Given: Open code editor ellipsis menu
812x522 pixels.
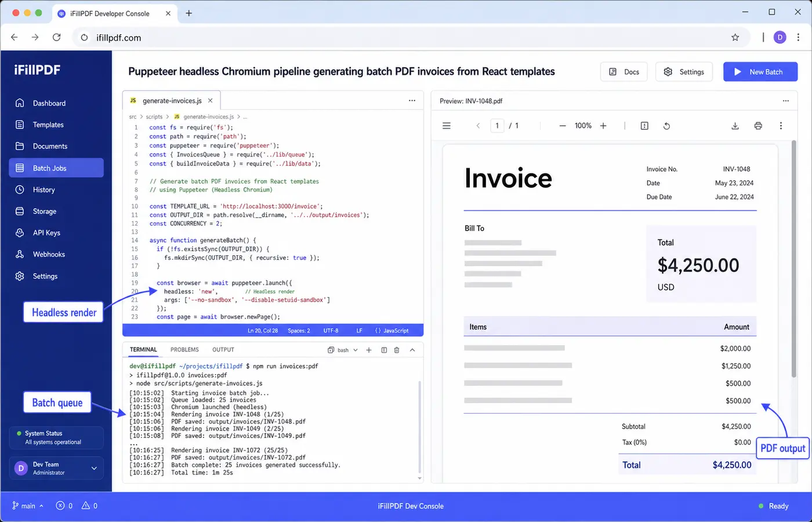Looking at the screenshot, I should pos(412,100).
